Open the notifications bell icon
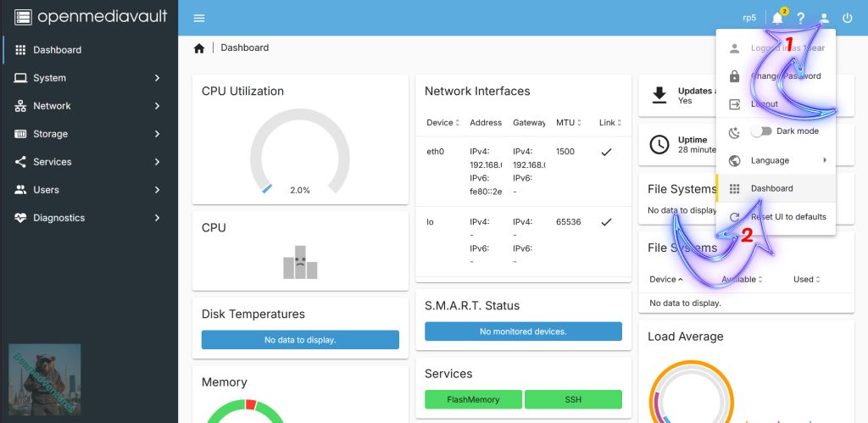This screenshot has height=423, width=868. pyautogui.click(x=777, y=18)
